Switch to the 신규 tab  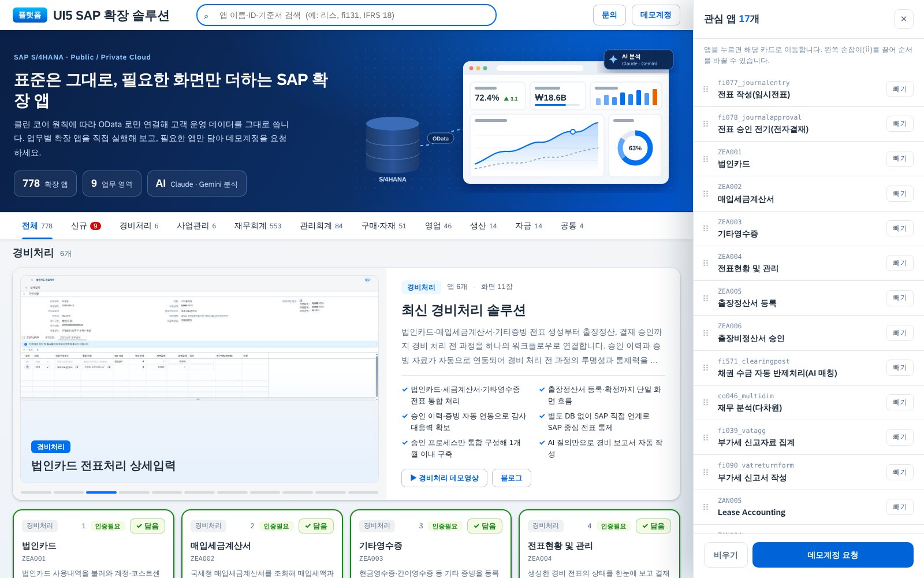[x=85, y=226]
